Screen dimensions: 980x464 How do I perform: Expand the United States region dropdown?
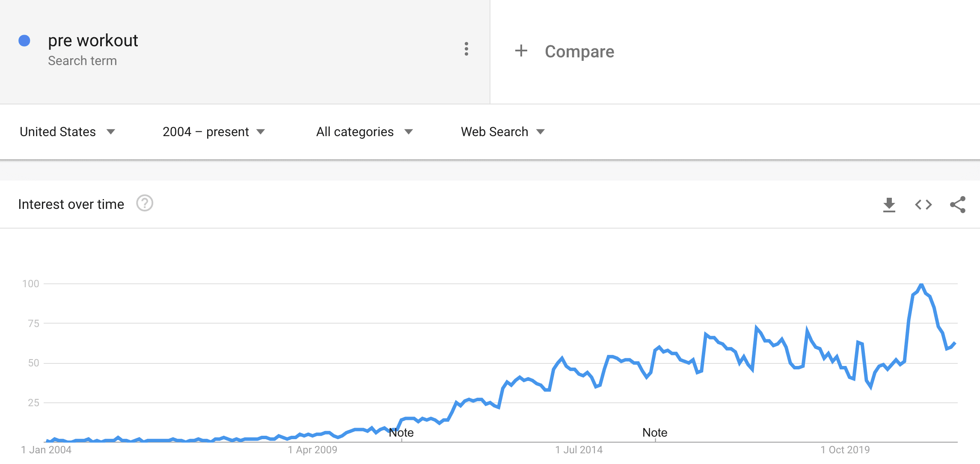[68, 132]
